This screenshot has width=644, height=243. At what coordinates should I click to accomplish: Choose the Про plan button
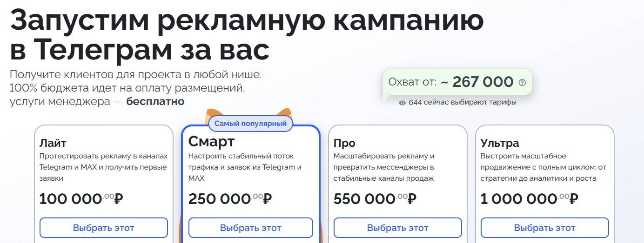[397, 228]
